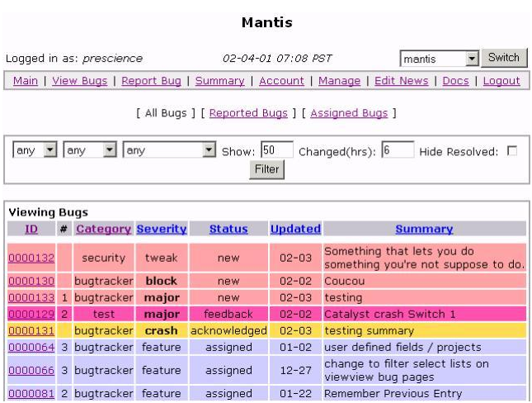532x403 pixels.
Task: Expand the first 'any' filter dropdown
Action: point(35,149)
